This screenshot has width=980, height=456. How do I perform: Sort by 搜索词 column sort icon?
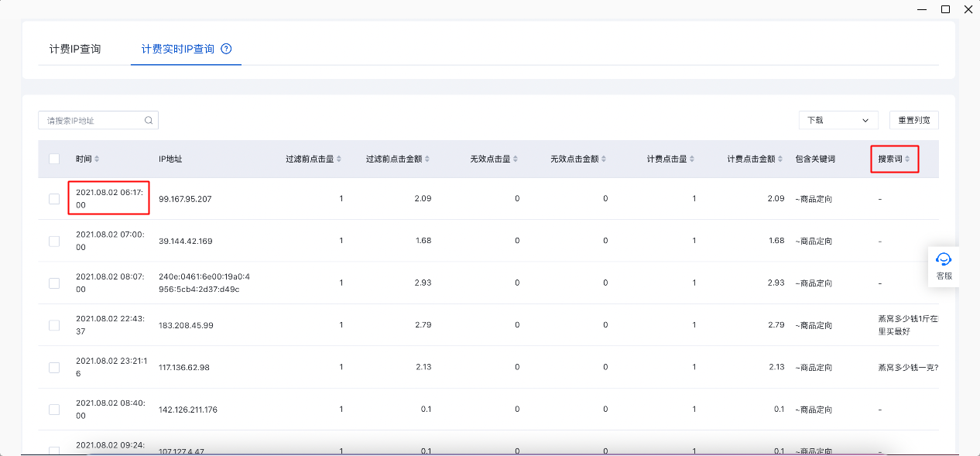click(x=907, y=159)
